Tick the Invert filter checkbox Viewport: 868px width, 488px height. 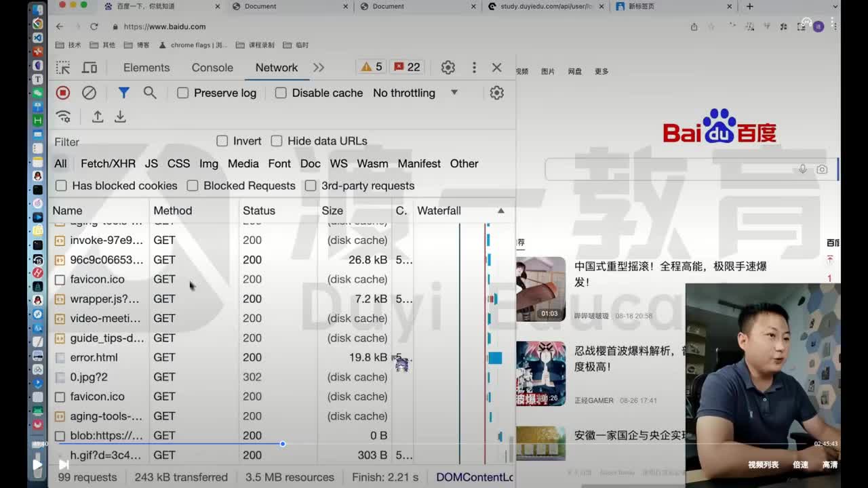(x=222, y=141)
